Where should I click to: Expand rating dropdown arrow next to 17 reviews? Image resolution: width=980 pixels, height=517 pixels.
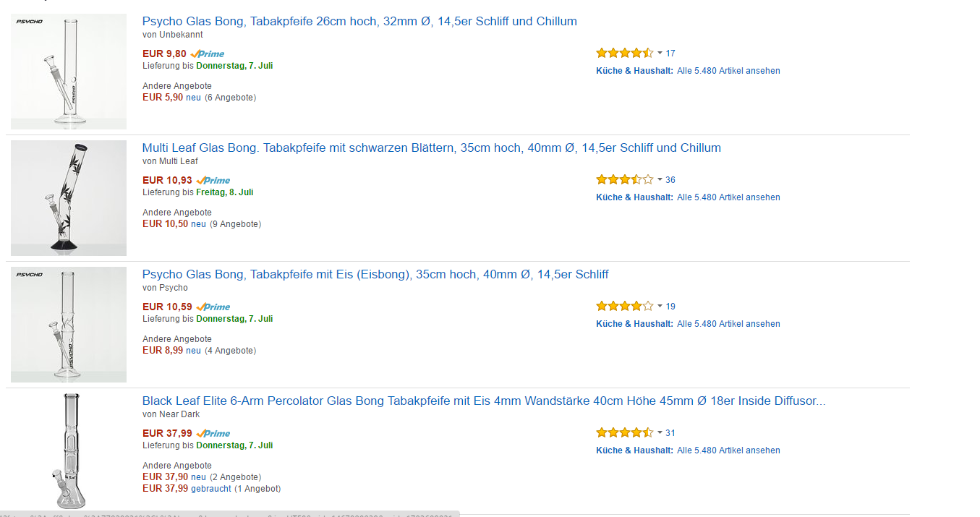660,53
